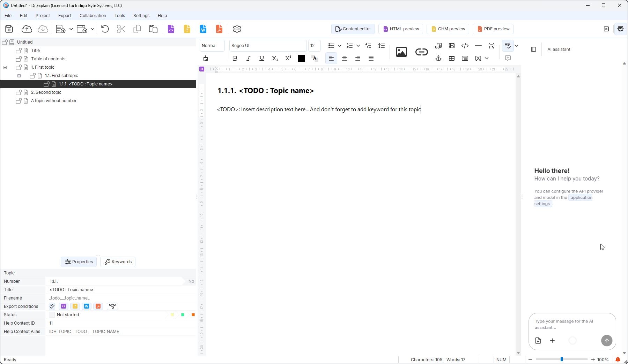Click the Filename field in properties
628x364 pixels.
(121, 298)
